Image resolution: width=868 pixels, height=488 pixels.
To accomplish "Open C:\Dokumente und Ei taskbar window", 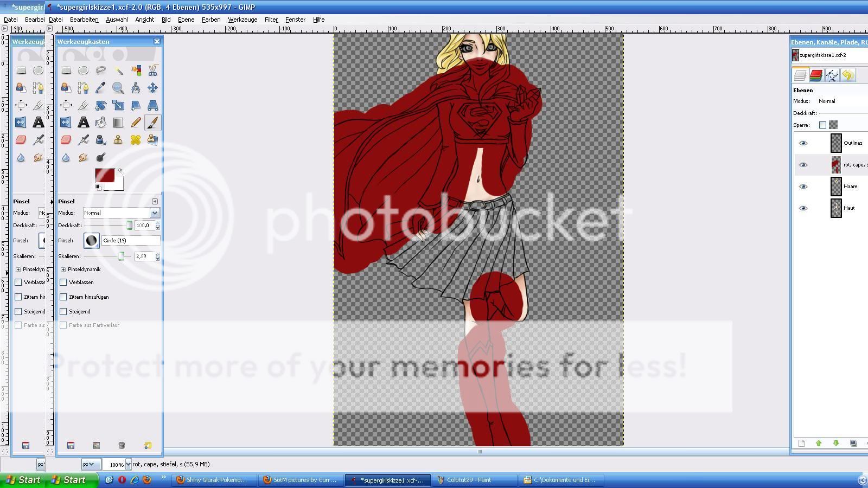I will [x=561, y=480].
